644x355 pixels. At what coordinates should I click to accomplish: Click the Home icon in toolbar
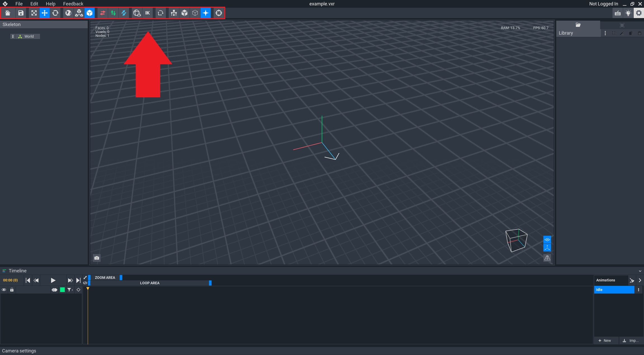point(8,13)
